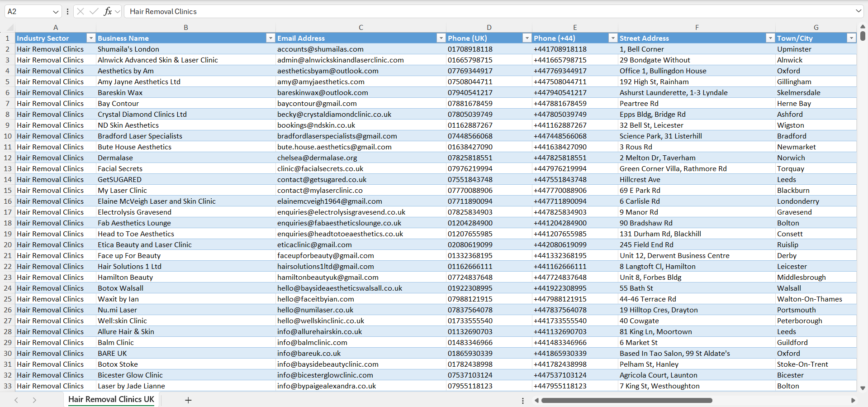Select town cell Gravesend
The width and height of the screenshot is (868, 407).
[x=816, y=212]
